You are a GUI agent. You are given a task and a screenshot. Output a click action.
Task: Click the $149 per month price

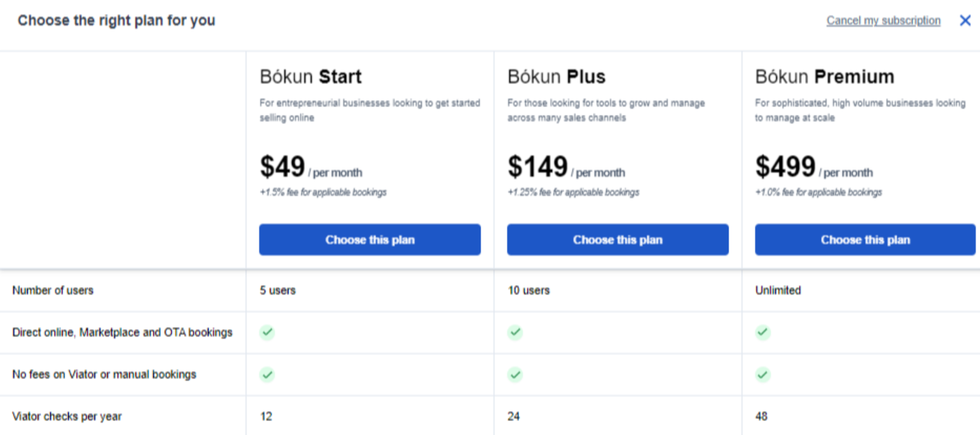click(x=566, y=168)
